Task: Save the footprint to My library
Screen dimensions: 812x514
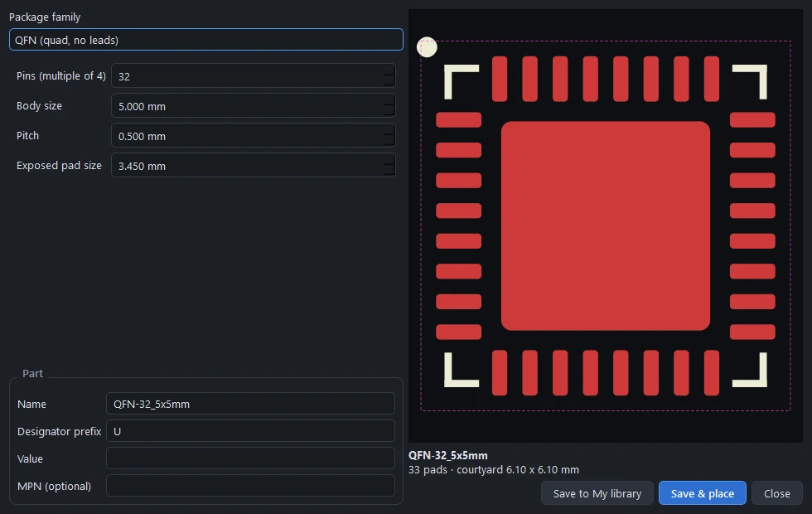Action: click(597, 493)
